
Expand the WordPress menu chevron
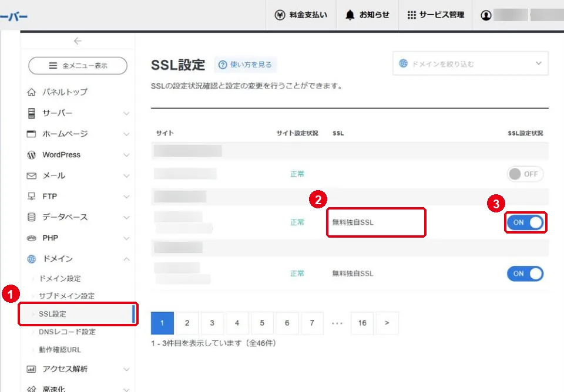click(126, 155)
